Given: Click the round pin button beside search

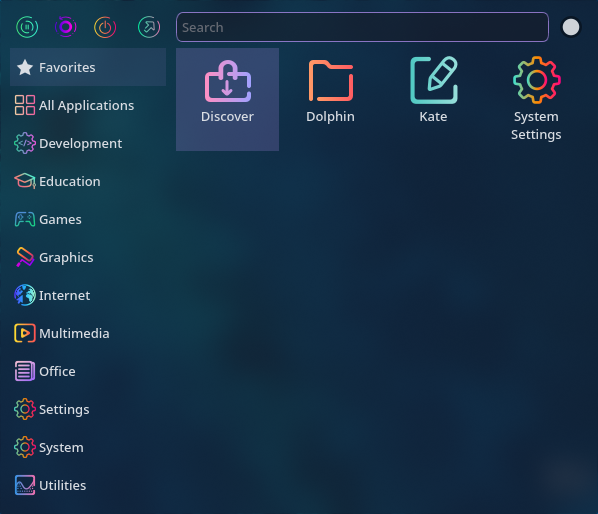Looking at the screenshot, I should (x=571, y=27).
